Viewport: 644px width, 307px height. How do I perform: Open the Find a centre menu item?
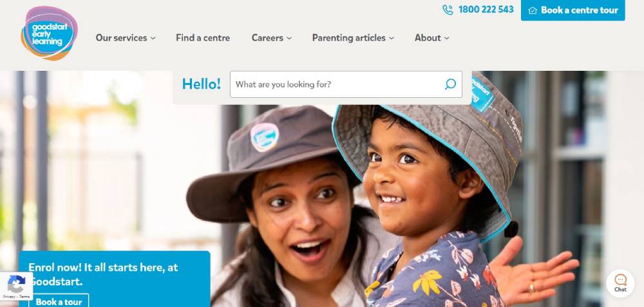point(203,38)
